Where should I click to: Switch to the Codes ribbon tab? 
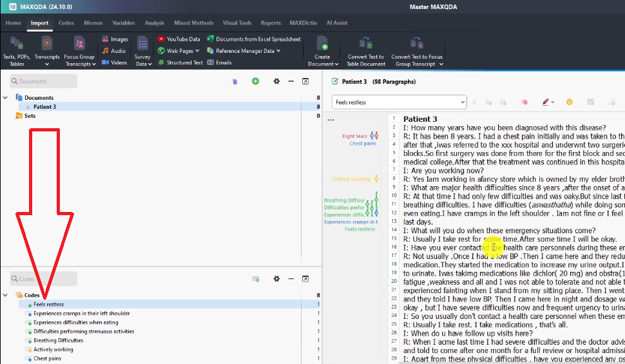point(66,23)
